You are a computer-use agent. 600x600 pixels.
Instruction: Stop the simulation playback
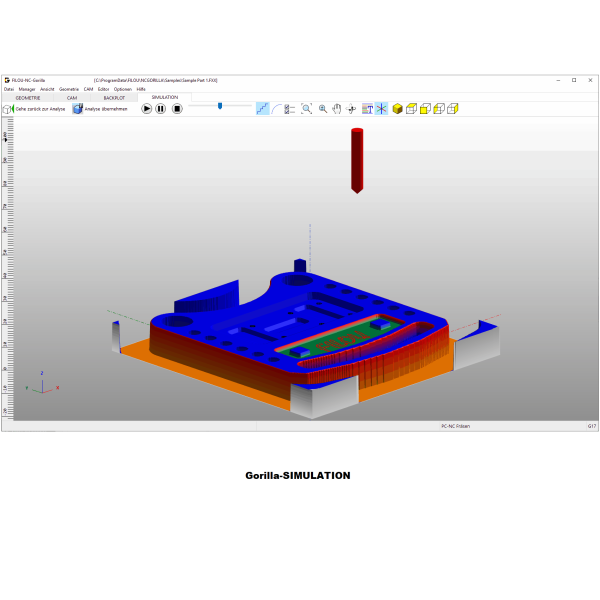tap(177, 108)
